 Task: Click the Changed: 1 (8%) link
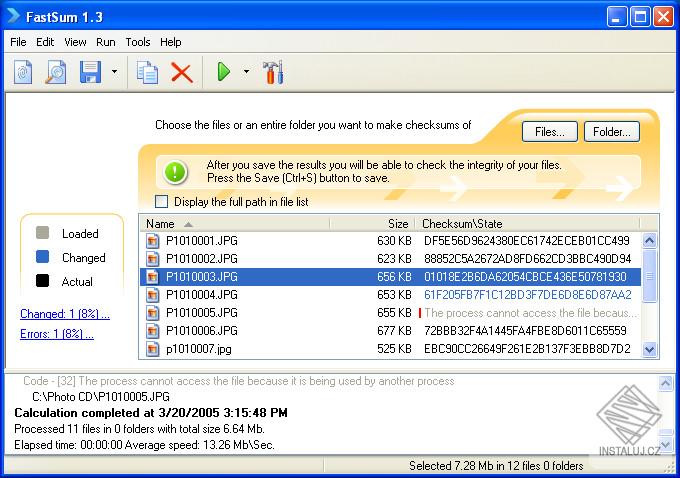pos(65,314)
